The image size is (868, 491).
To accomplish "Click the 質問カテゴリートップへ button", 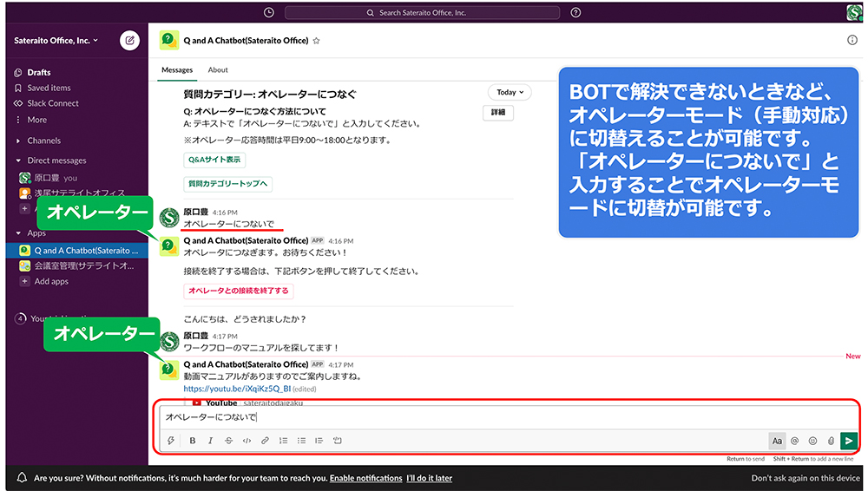I will click(227, 184).
